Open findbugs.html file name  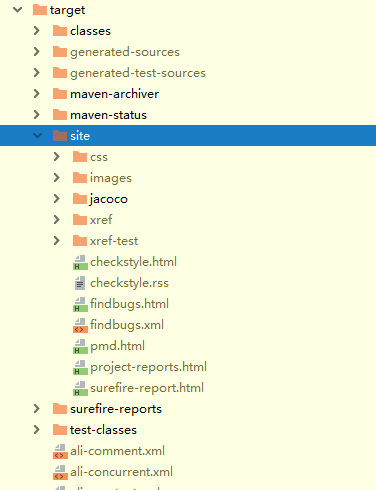tap(129, 304)
